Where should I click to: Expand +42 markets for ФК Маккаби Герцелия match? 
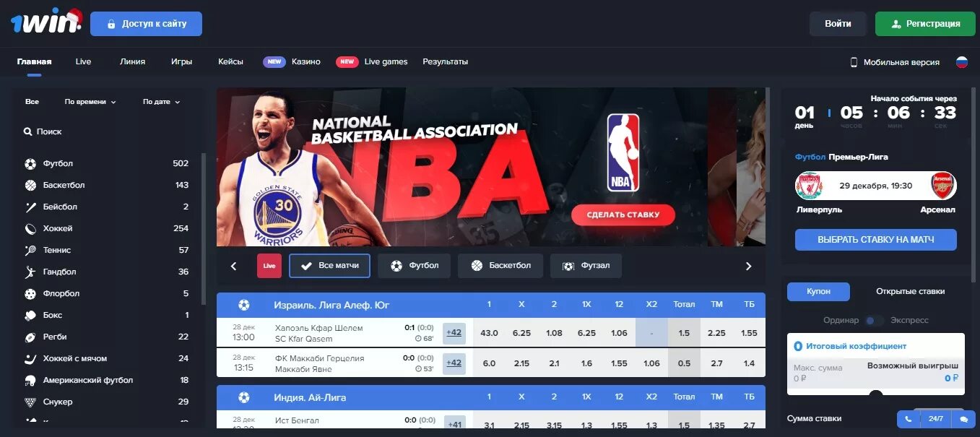pos(454,363)
